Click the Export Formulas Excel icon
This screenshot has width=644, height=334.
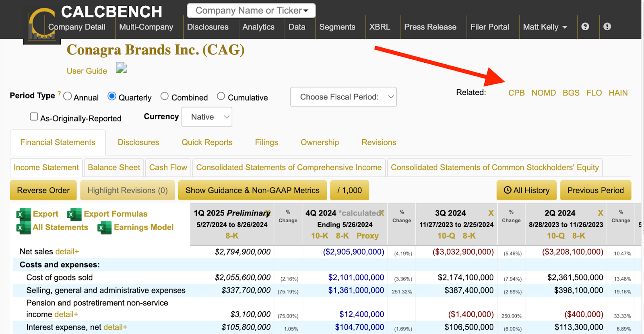(x=74, y=214)
